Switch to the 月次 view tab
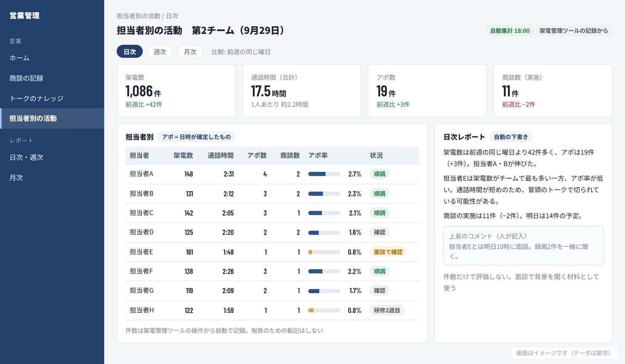This screenshot has height=364, width=625. pyautogui.click(x=190, y=52)
